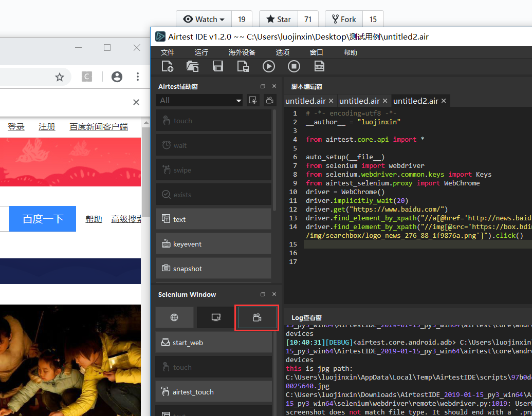Click the Selenium element inspect icon

point(216,317)
